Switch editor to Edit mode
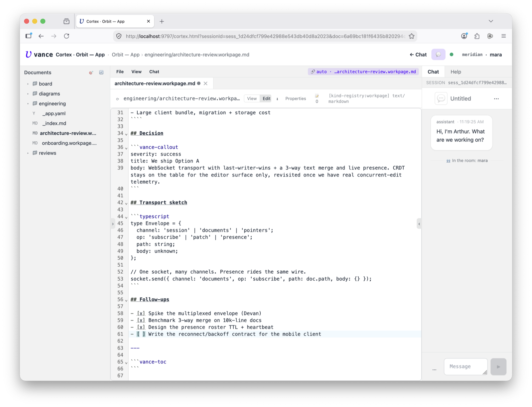Image resolution: width=532 pixels, height=407 pixels. [x=267, y=98]
